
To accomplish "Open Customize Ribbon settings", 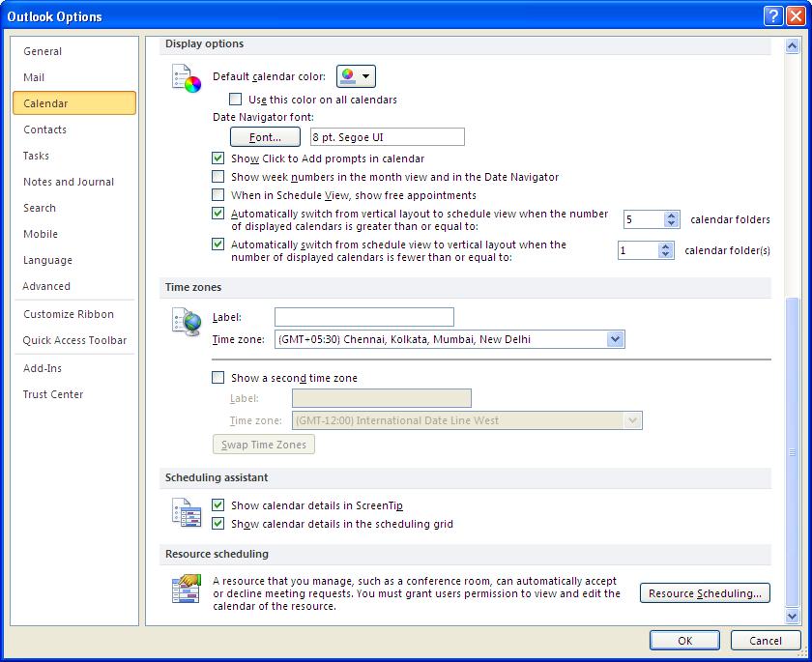I will [74, 314].
